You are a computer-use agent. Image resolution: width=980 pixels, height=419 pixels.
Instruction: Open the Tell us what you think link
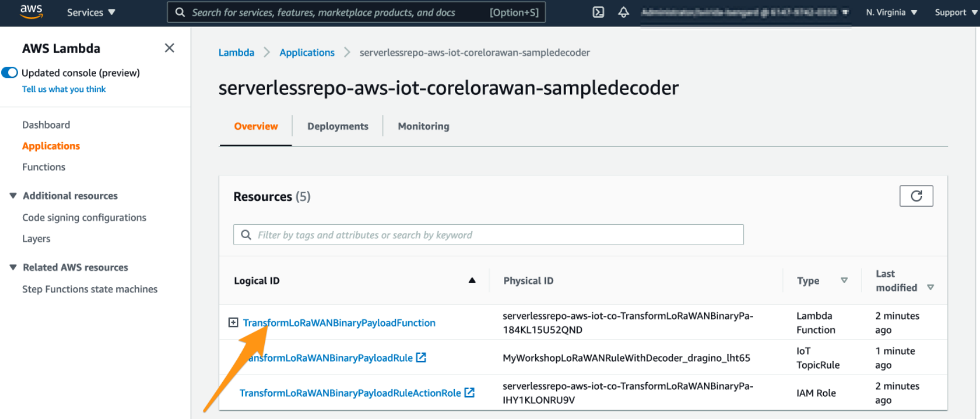(x=64, y=89)
